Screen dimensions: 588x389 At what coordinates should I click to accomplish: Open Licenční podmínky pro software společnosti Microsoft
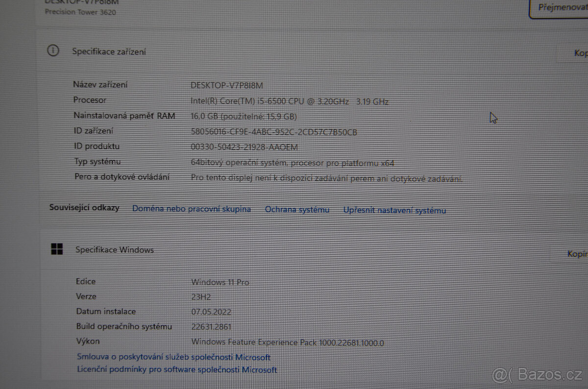pyautogui.click(x=176, y=370)
